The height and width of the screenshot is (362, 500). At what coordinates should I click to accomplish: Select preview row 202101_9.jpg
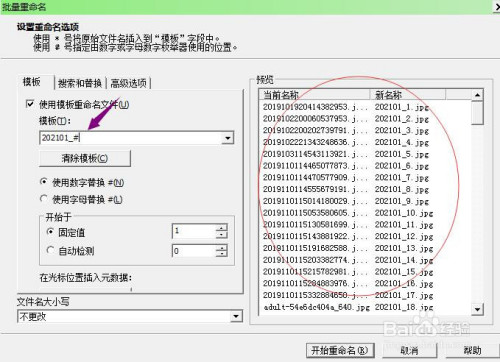pyautogui.click(x=365, y=201)
